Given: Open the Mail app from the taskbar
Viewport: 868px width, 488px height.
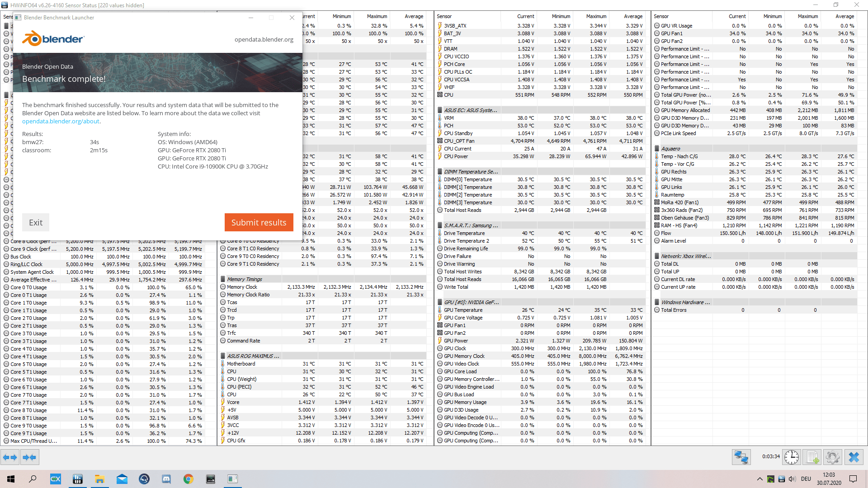Looking at the screenshot, I should click(x=122, y=479).
